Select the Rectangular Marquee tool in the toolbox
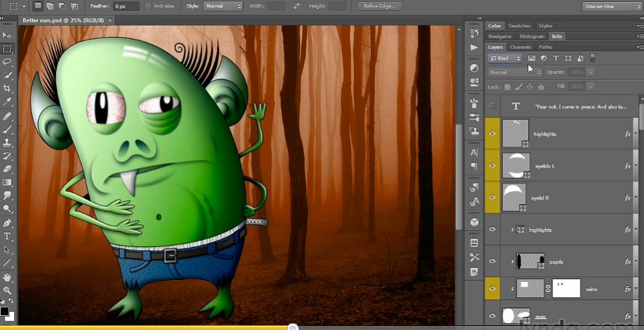This screenshot has width=644, height=330. pos(7,49)
